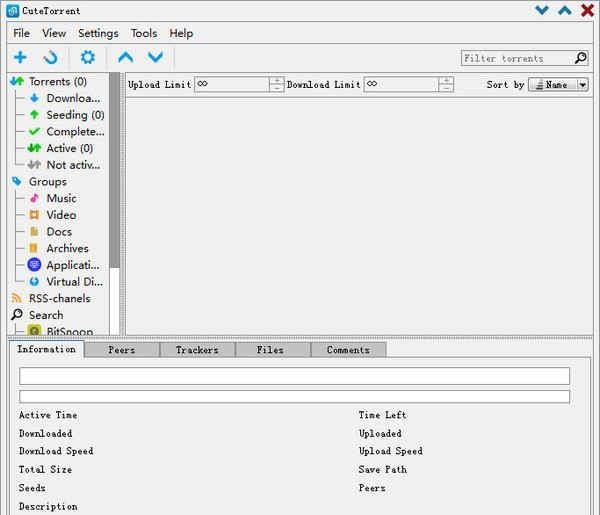Click the up chevron toolbar icon
The height and width of the screenshot is (515, 600).
pos(126,57)
